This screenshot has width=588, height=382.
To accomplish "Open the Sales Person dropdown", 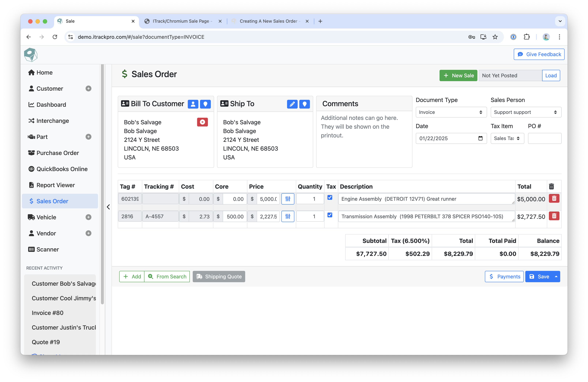I will tap(526, 112).
